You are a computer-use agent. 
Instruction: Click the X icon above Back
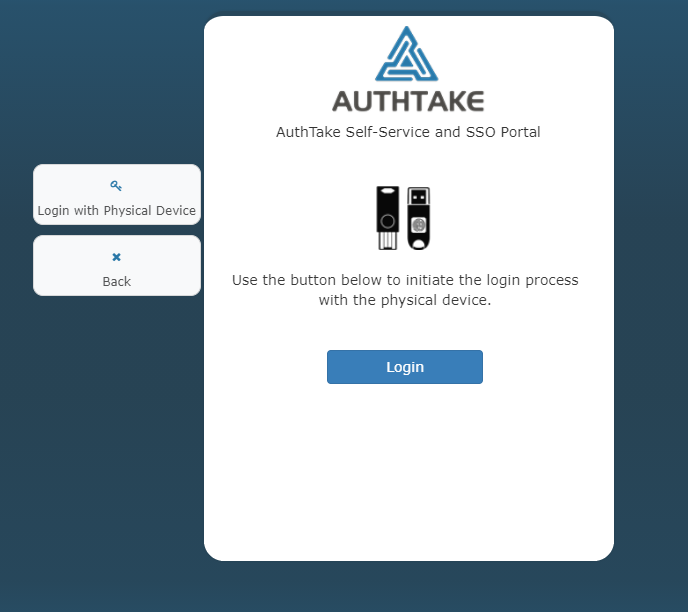point(116,257)
